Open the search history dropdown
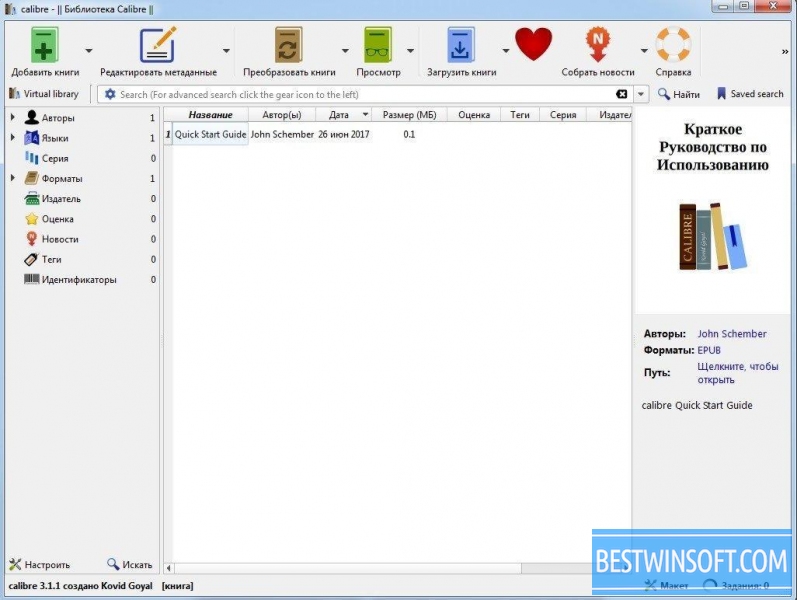797x600 pixels. point(640,94)
